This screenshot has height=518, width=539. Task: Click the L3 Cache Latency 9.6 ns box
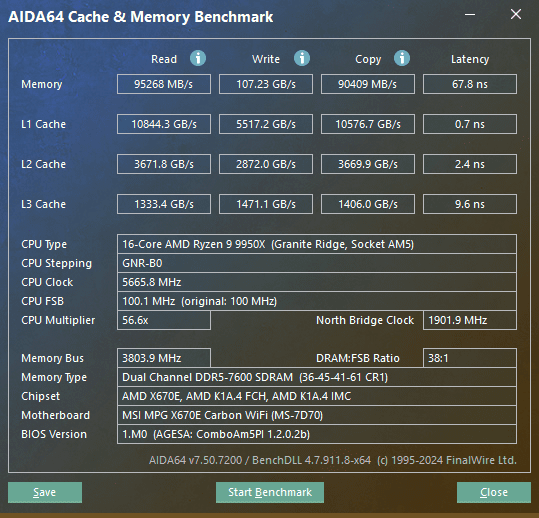(x=470, y=204)
